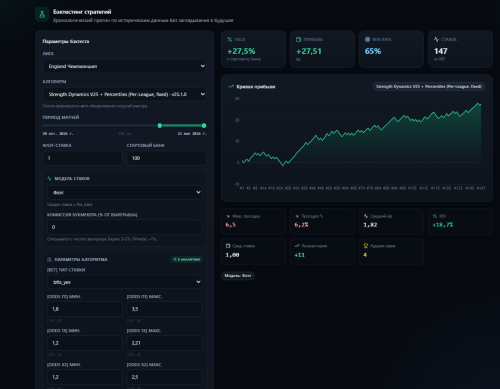Click the +27,5% yield value
Screen dimensions: 500x389
(x=241, y=51)
